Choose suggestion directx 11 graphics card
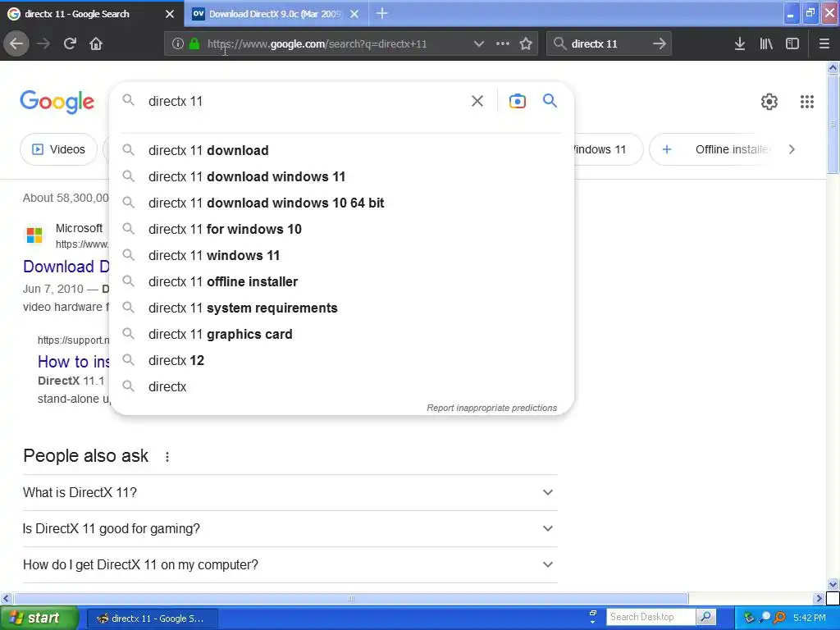Viewport: 840px width, 630px height. click(x=341, y=335)
